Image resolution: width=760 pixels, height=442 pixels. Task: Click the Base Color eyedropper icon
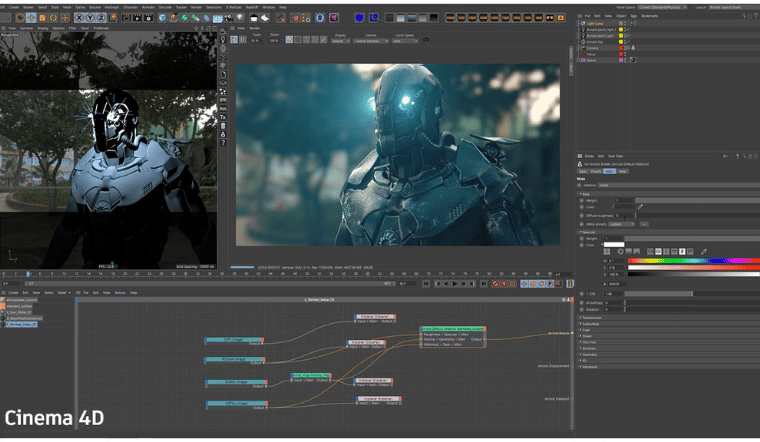(x=640, y=207)
